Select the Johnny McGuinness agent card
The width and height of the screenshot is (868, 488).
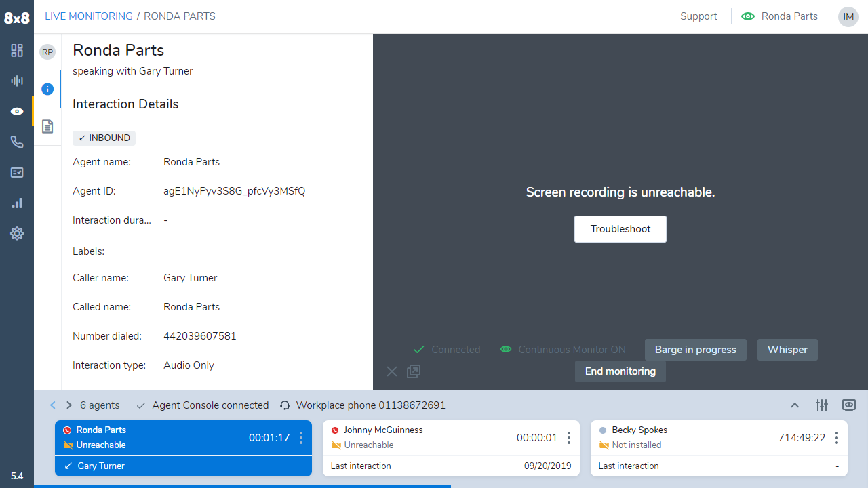click(451, 449)
